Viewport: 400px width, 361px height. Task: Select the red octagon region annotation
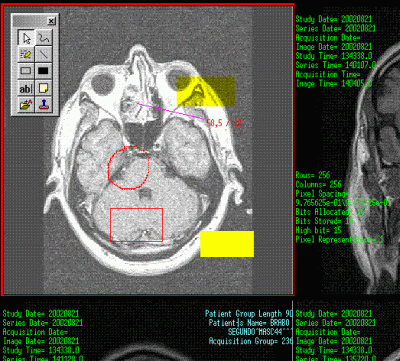pyautogui.click(x=128, y=167)
